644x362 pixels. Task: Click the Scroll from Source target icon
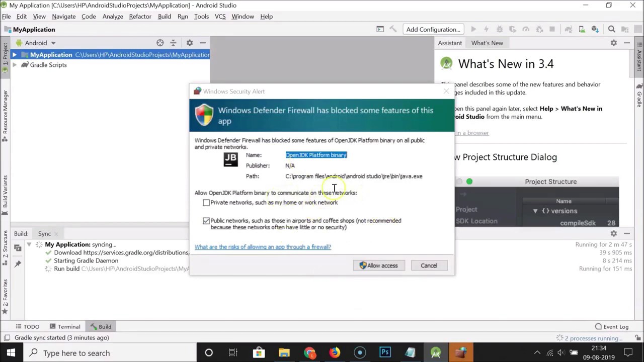[x=160, y=43]
